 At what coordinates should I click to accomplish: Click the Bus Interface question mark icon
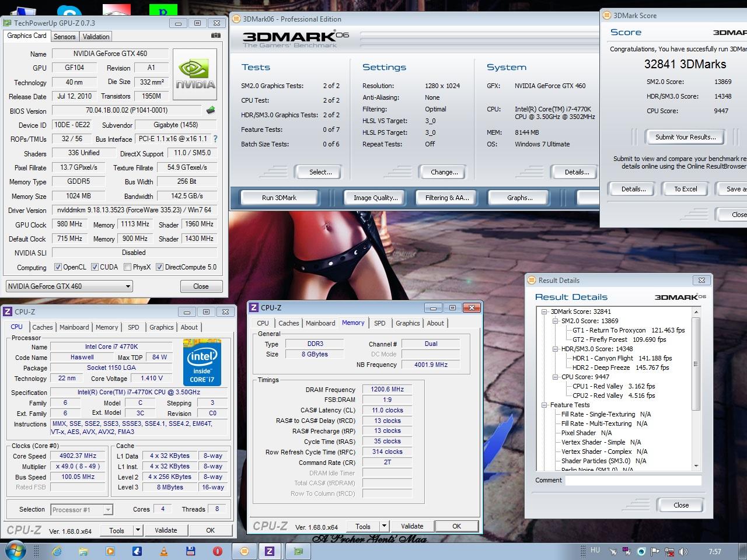click(x=215, y=139)
